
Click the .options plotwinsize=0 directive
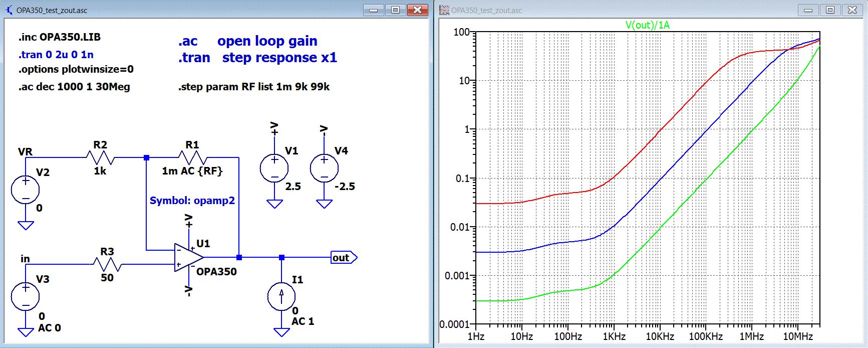click(76, 69)
